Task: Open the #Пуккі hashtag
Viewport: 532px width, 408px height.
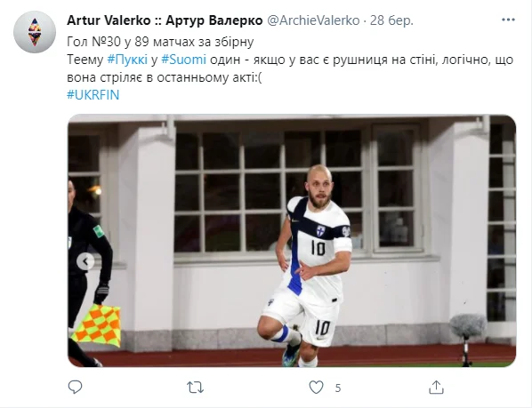Action: point(127,60)
